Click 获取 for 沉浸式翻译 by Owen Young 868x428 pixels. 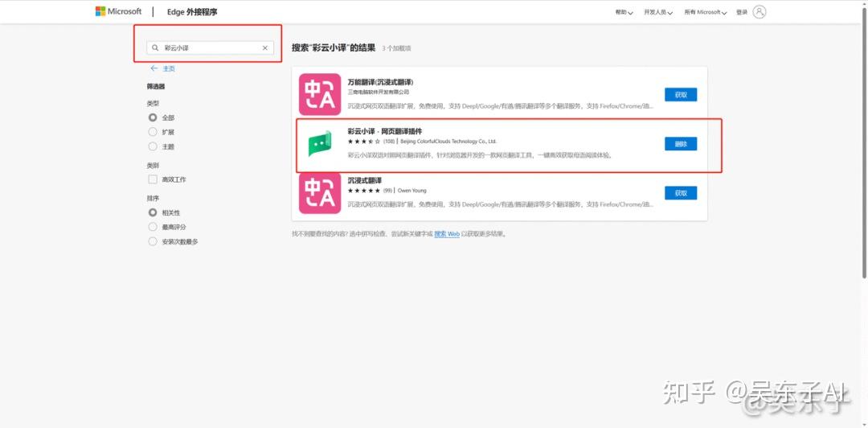(681, 193)
